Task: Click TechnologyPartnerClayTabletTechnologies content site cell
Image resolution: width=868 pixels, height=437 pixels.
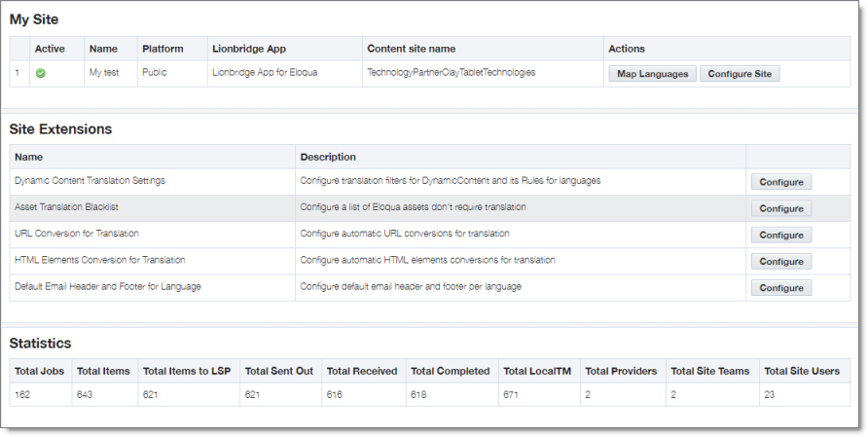Action: pyautogui.click(x=452, y=73)
